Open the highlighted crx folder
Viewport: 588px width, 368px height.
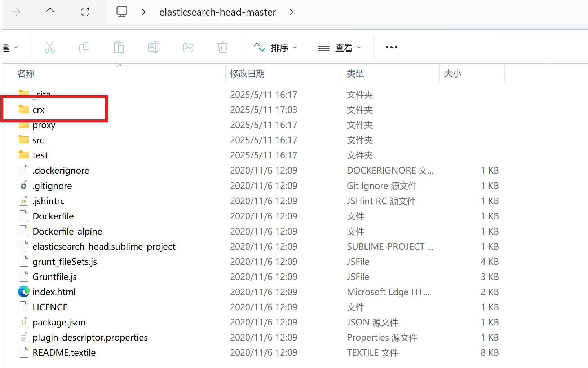coord(38,109)
